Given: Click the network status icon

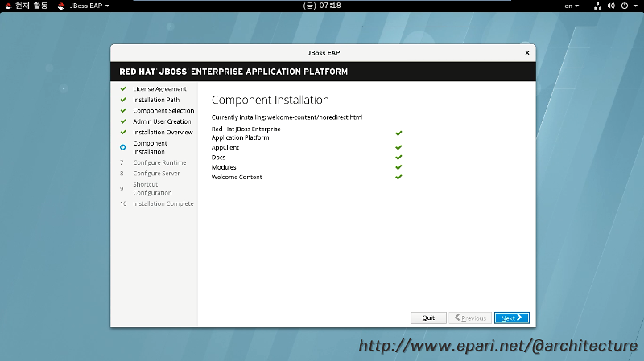Looking at the screenshot, I should pyautogui.click(x=597, y=6).
